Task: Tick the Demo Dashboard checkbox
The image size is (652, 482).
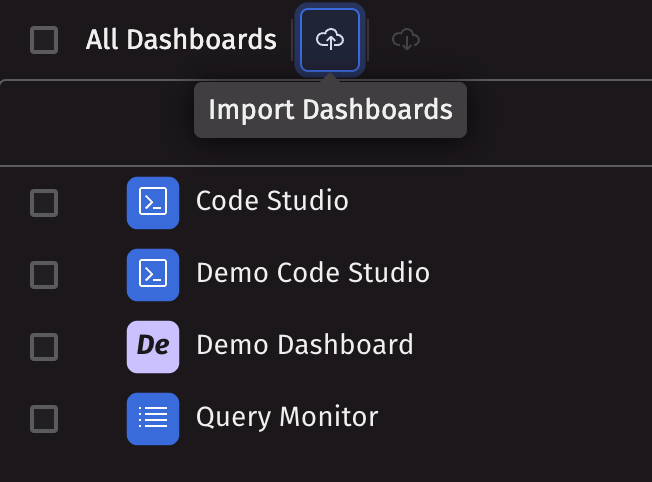Action: [x=44, y=347]
